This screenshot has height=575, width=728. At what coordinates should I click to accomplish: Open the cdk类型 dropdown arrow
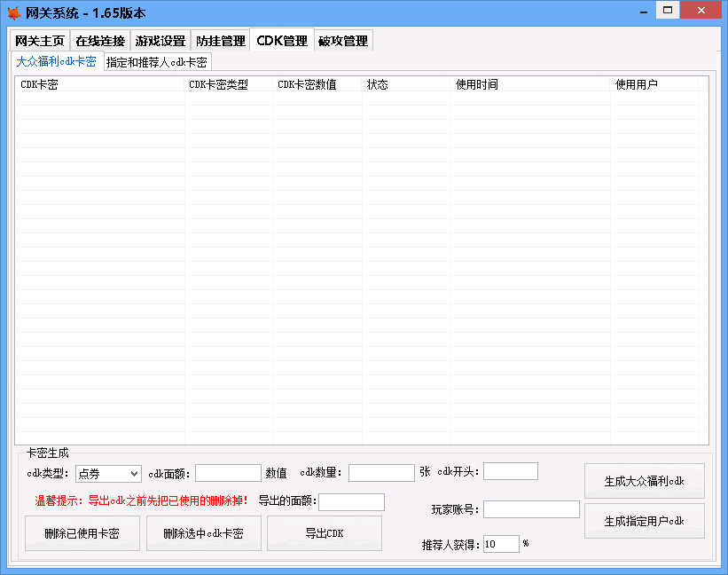134,474
